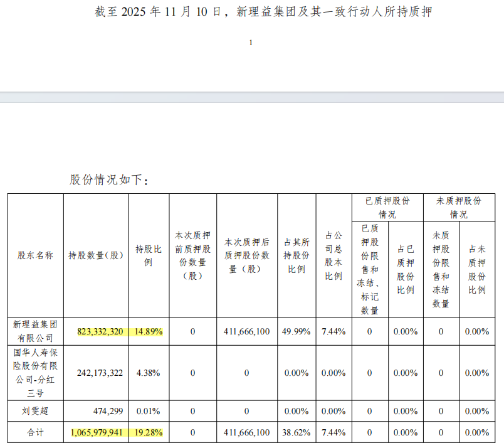Screen dimensions: 504x448
Task: Click the page number 1 footer
Action: point(251,43)
